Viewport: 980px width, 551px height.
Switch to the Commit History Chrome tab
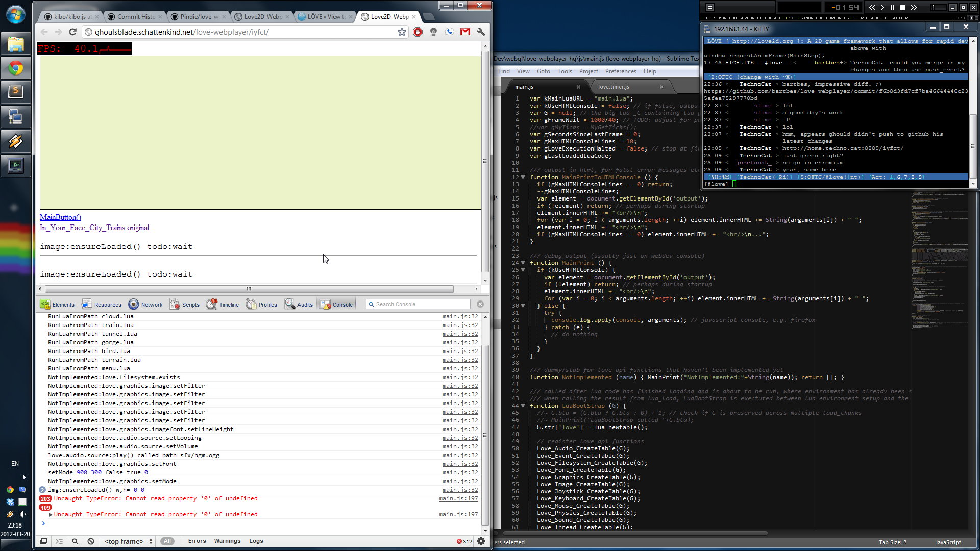pos(135,17)
